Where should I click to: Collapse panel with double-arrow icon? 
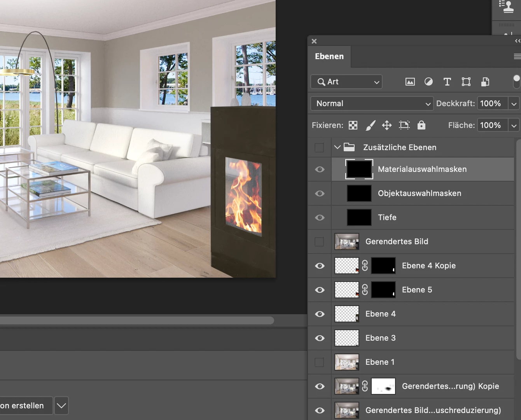coord(518,41)
